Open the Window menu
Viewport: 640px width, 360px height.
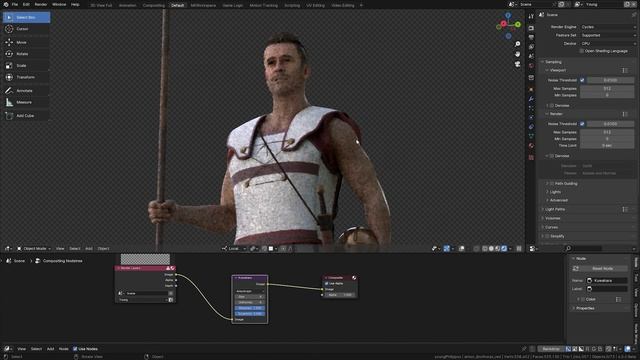click(59, 4)
